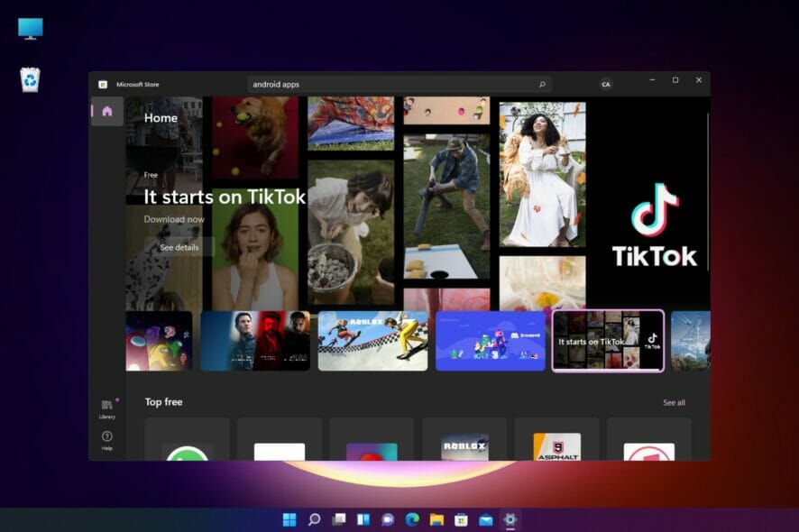Click the 'It starts on TikTok' hero headline
The height and width of the screenshot is (532, 799).
tap(225, 197)
